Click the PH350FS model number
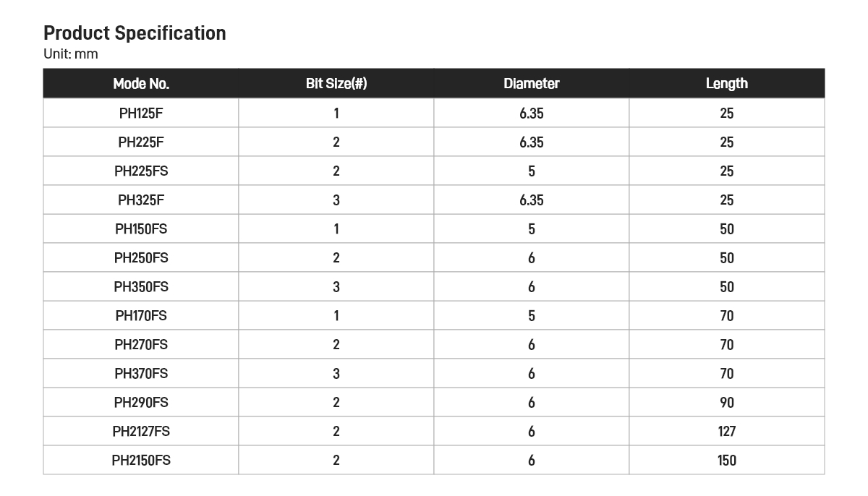The width and height of the screenshot is (868, 496). click(141, 287)
